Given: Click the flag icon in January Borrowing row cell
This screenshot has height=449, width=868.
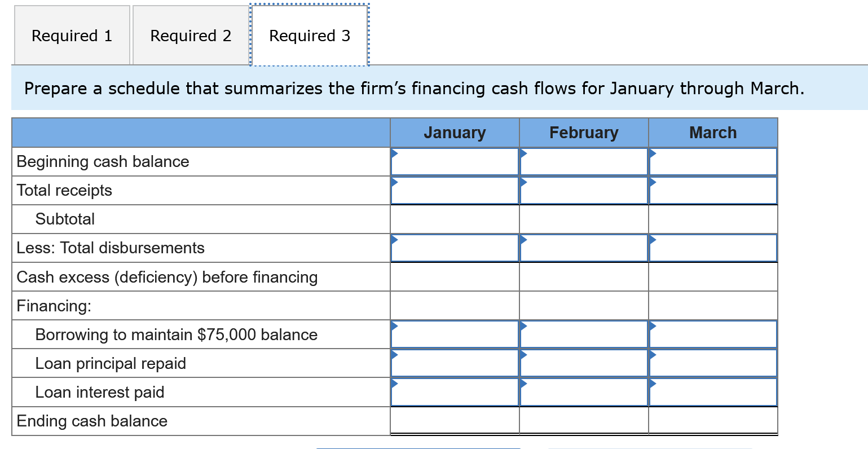Looking at the screenshot, I should pyautogui.click(x=395, y=325).
